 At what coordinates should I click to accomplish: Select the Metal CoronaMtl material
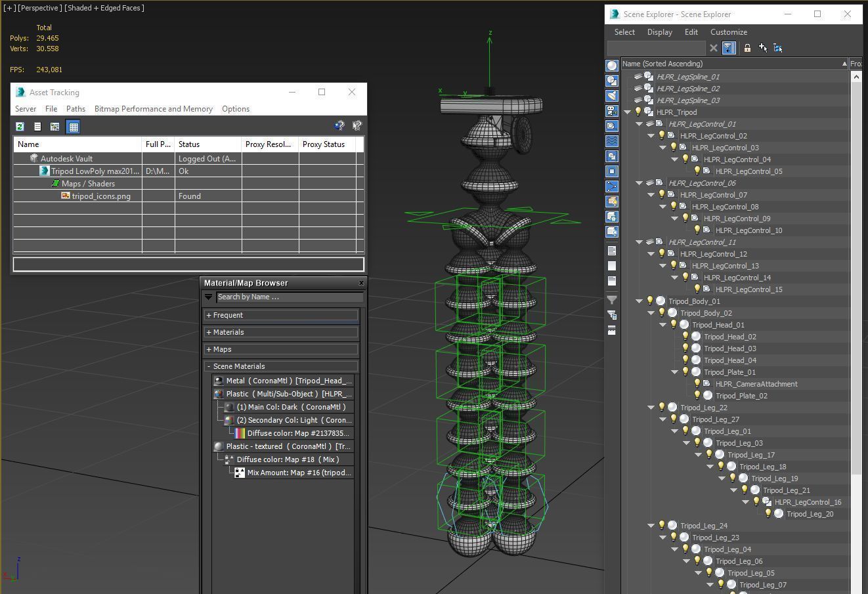283,381
